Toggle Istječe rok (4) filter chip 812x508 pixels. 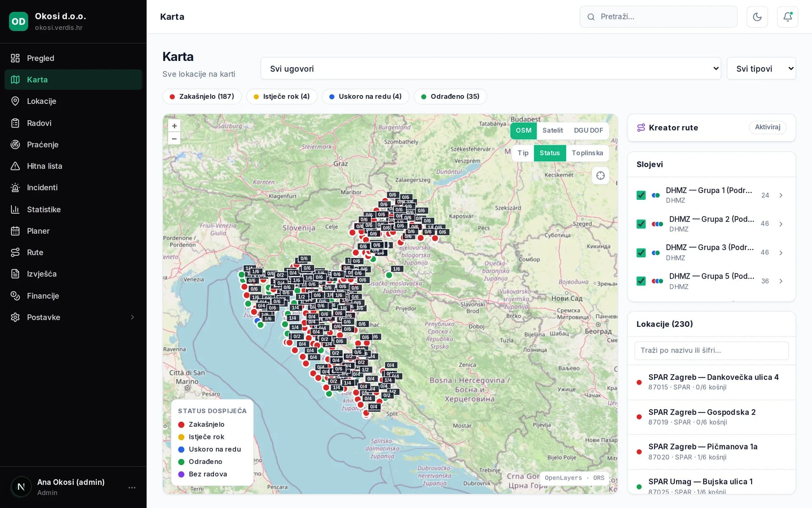[282, 97]
